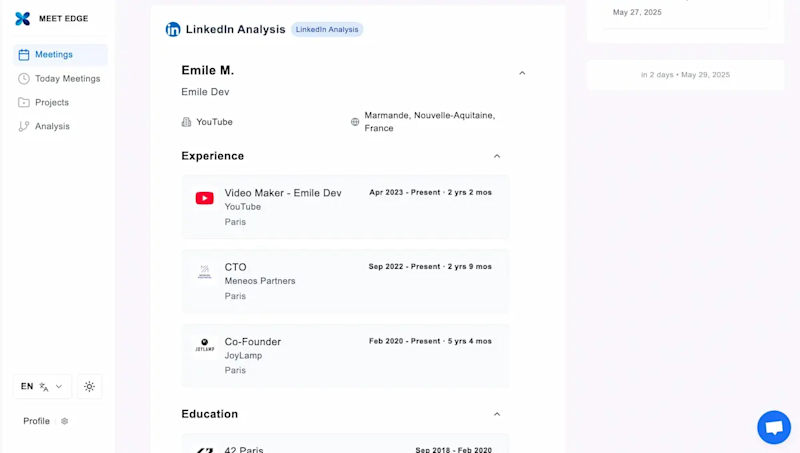Collapse the Education section
800x453 pixels.
(497, 414)
